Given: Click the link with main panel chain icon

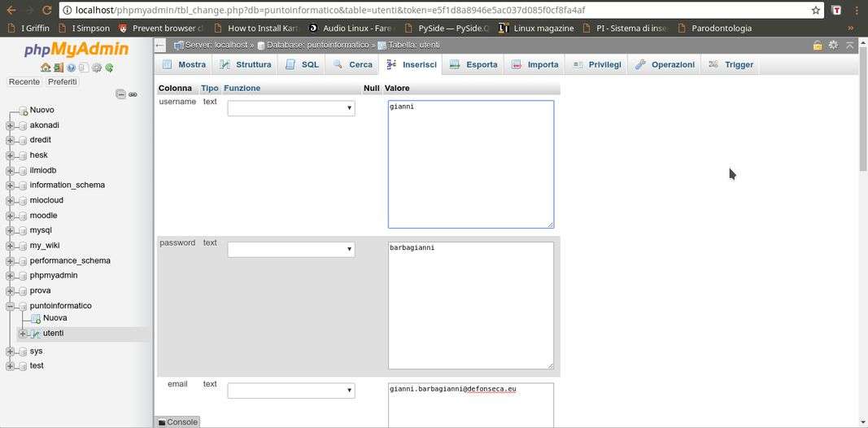Looking at the screenshot, I should 133,94.
